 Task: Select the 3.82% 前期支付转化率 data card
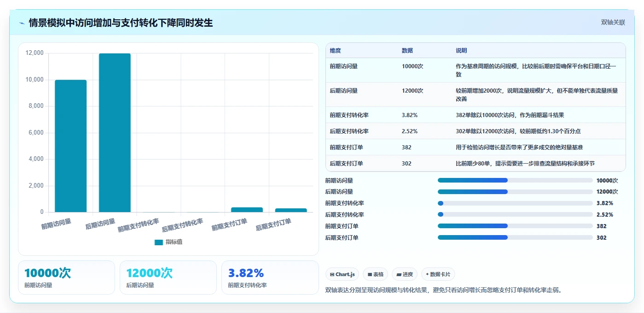click(270, 278)
